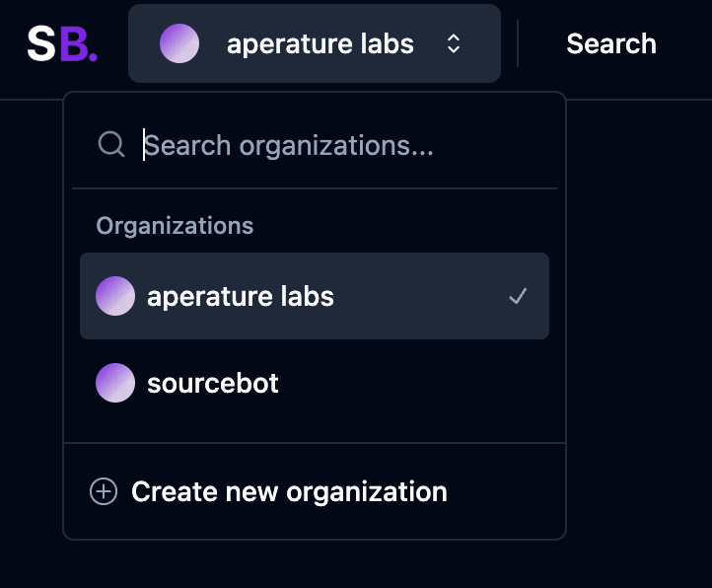Image resolution: width=712 pixels, height=588 pixels.
Task: Click the empty right side of the sourcebot row
Action: pos(444,383)
